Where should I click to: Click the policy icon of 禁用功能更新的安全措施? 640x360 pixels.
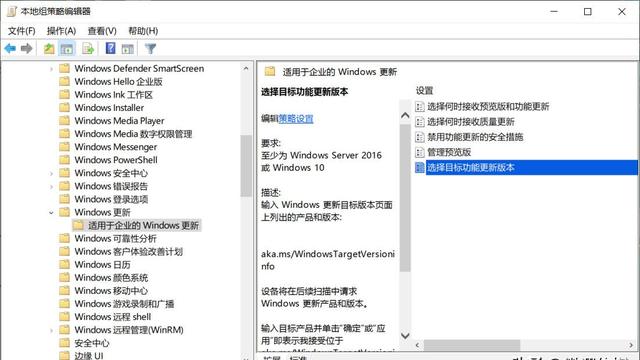(x=420, y=137)
